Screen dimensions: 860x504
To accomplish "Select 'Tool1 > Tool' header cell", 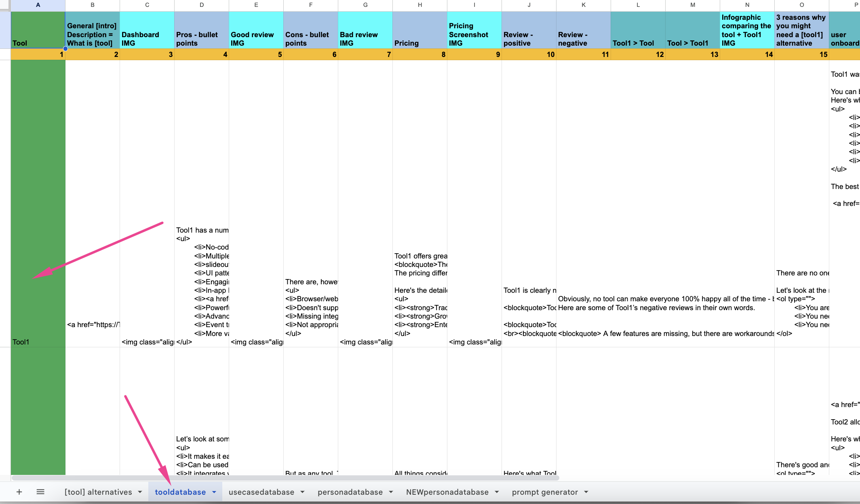I will 638,30.
